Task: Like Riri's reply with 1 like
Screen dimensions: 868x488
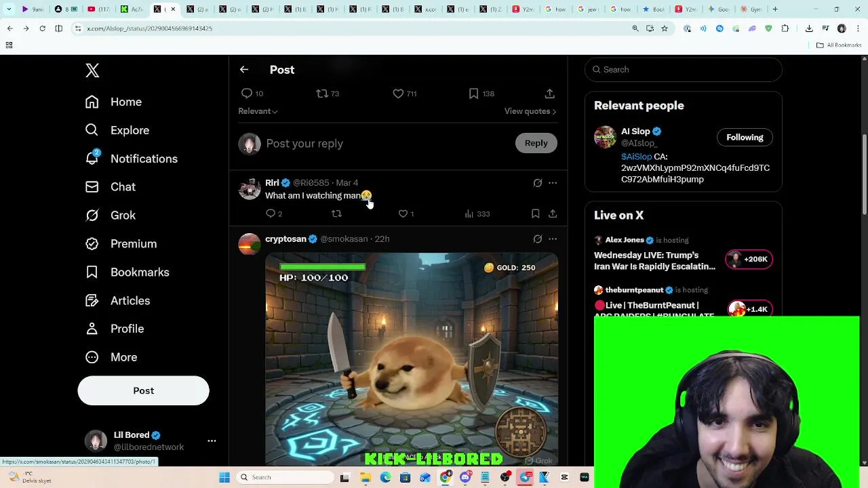Action: (406, 214)
